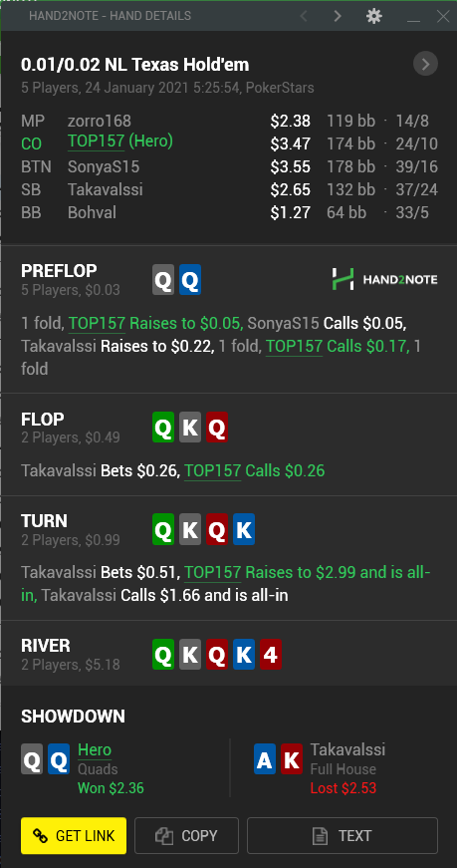
Task: Go to the next hand with right arrow
Action: tap(338, 16)
